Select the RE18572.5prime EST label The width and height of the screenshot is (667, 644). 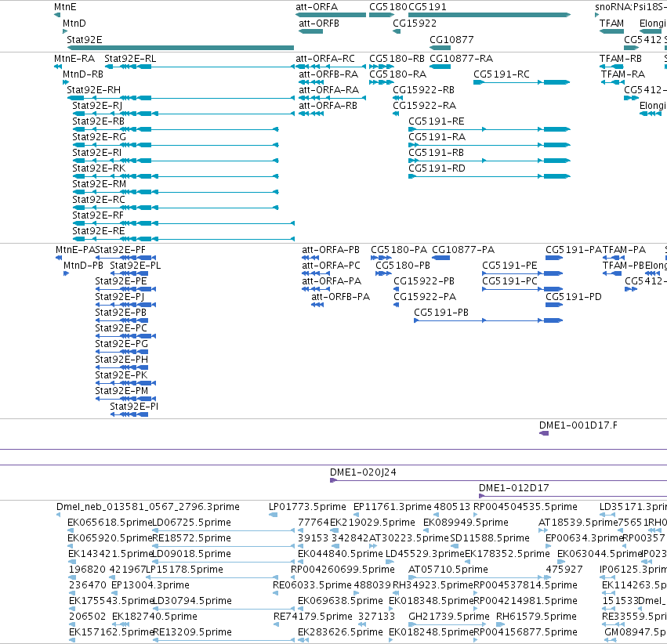click(191, 538)
